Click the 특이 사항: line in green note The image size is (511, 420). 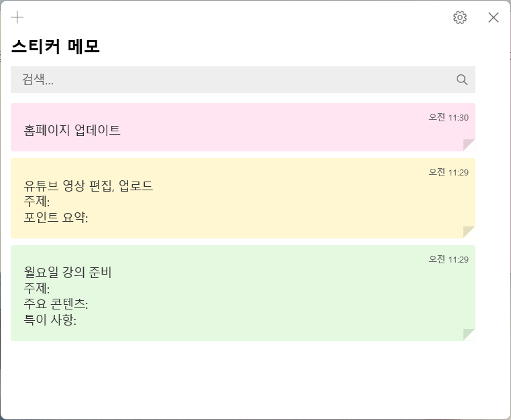pyautogui.click(x=50, y=320)
